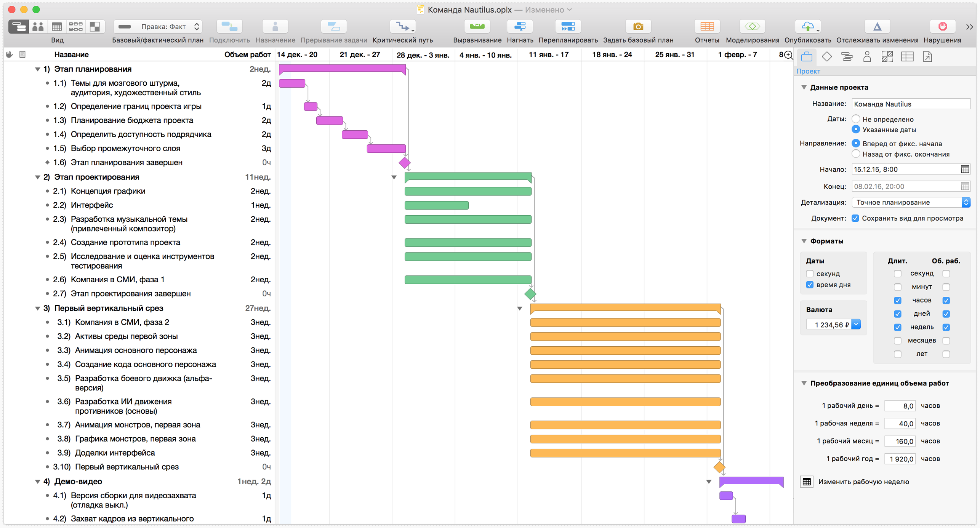Viewport: 980px width, 528px height.
Task: Enable секунд under Даты
Action: (x=810, y=274)
